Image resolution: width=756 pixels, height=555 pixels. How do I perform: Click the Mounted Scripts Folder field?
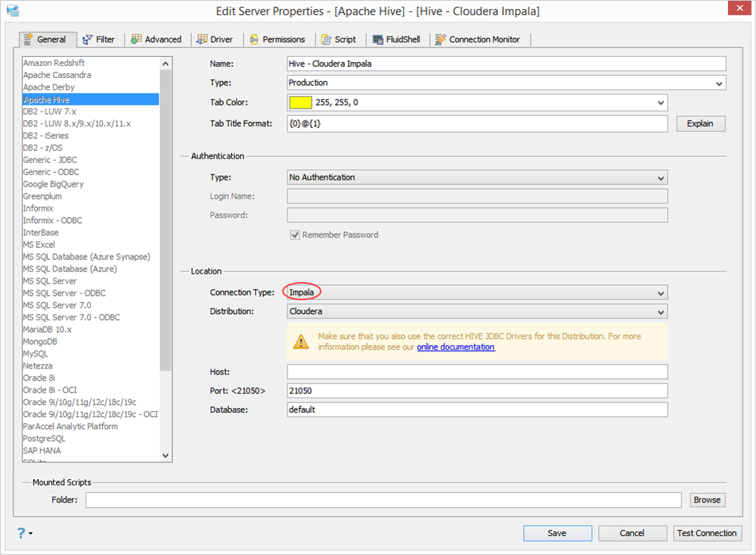tap(383, 500)
